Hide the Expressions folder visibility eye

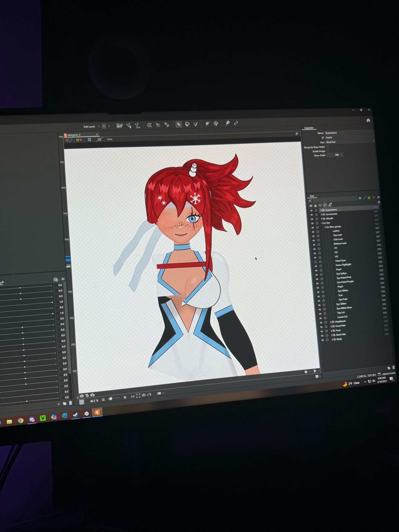pyautogui.click(x=311, y=211)
